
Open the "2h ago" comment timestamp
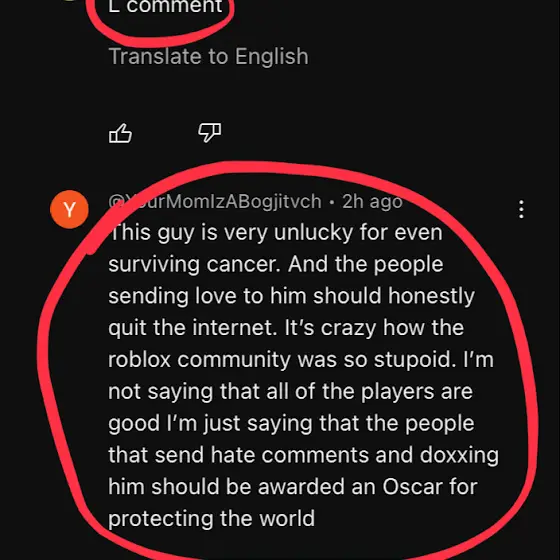(372, 201)
